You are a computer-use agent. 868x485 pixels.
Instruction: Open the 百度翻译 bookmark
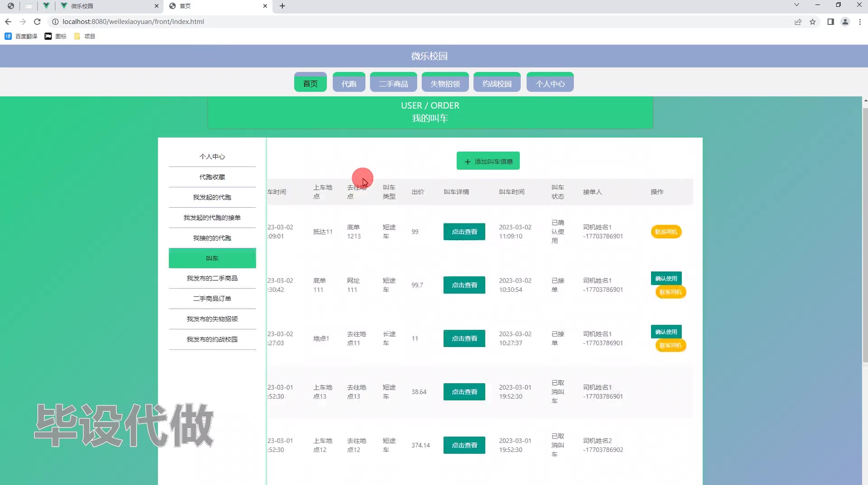(x=21, y=36)
